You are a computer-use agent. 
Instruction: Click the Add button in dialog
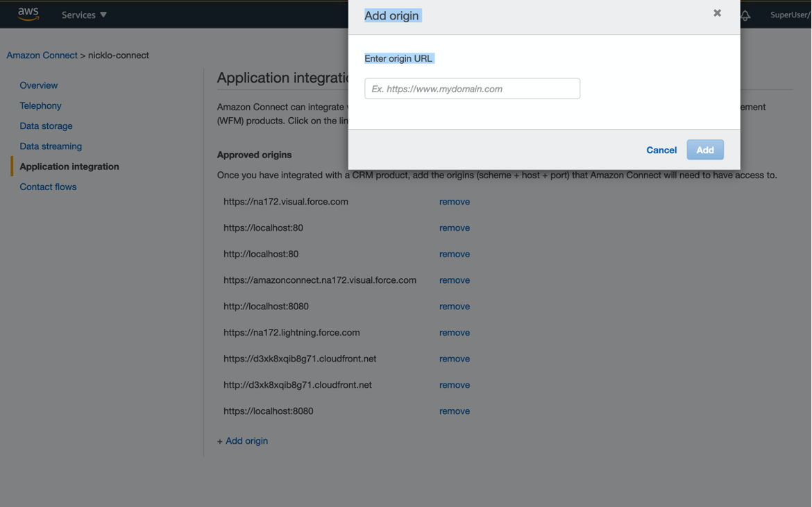pyautogui.click(x=705, y=150)
